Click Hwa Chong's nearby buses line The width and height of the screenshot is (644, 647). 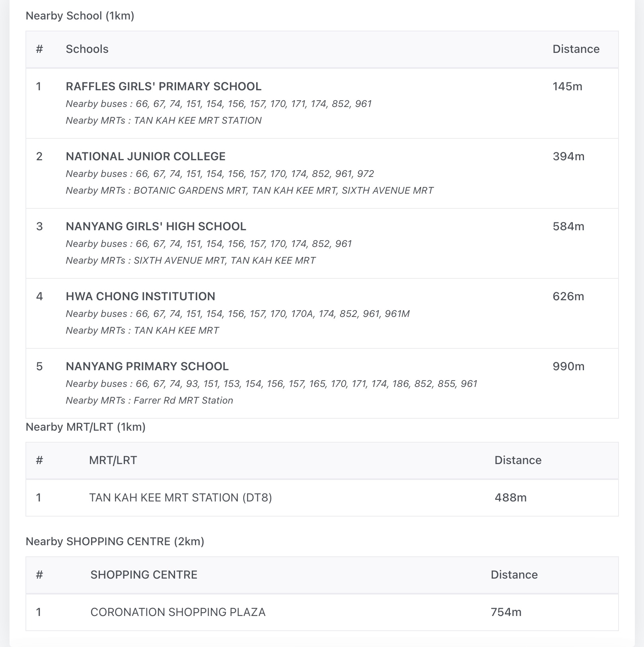[237, 314]
